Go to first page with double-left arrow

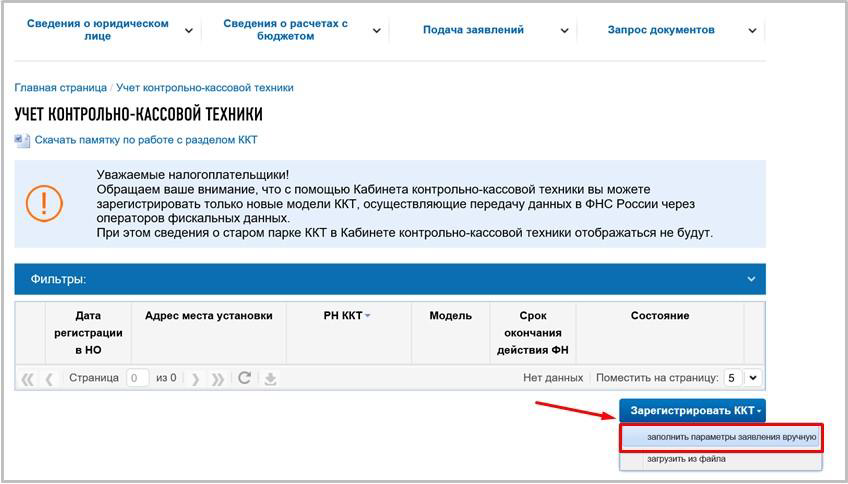tap(27, 379)
